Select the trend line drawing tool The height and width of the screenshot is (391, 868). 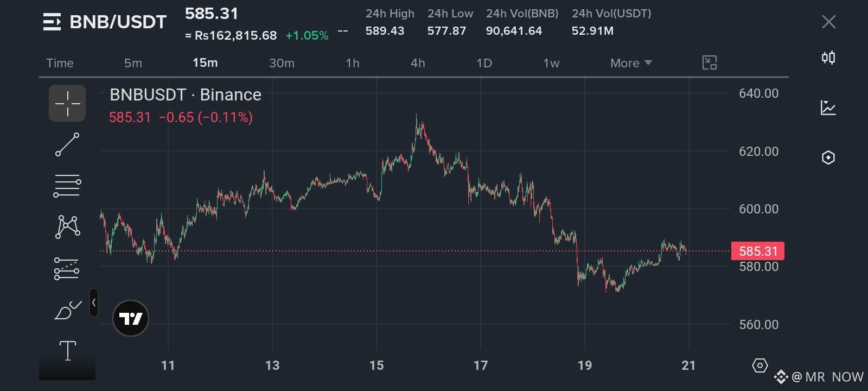pyautogui.click(x=67, y=144)
